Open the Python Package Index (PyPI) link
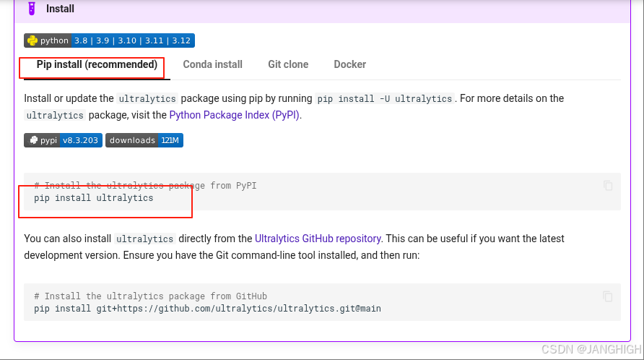 click(234, 115)
